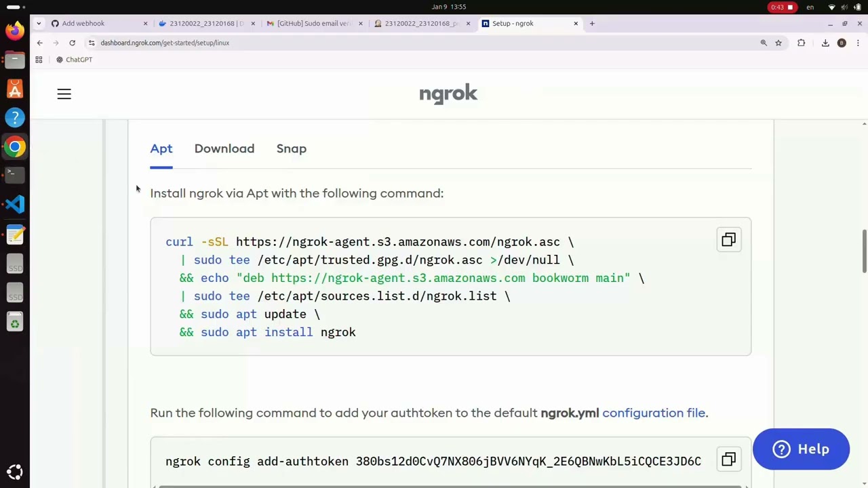
Task: Open the apps grid in bookmarks bar
Action: coord(39,60)
